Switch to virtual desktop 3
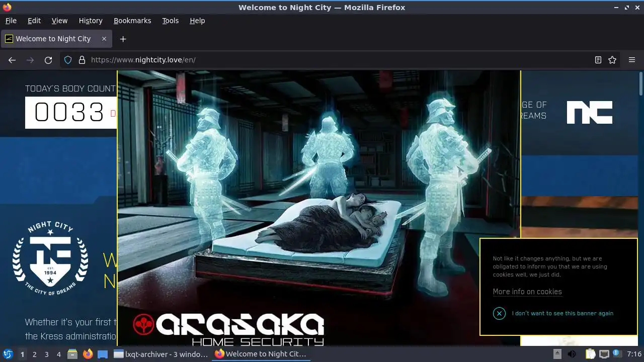644x362 pixels. (46, 354)
